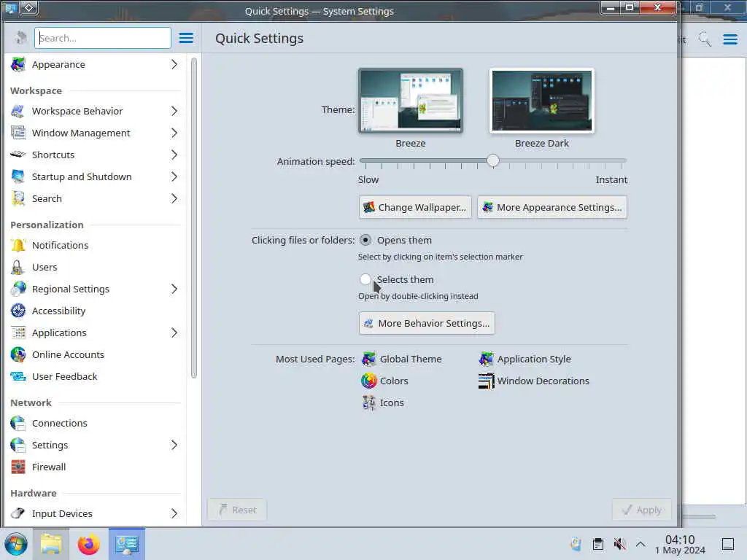Expand the Input Devices chevron
The width and height of the screenshot is (747, 560).
click(x=174, y=514)
